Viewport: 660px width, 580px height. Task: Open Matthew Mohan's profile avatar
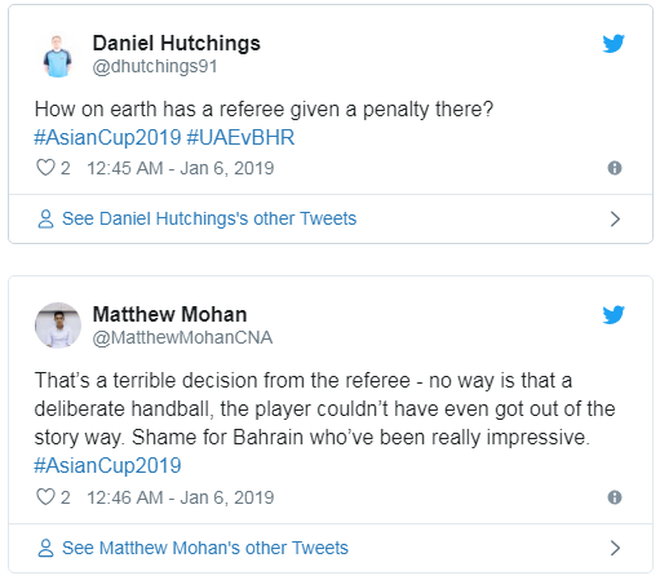[58, 326]
